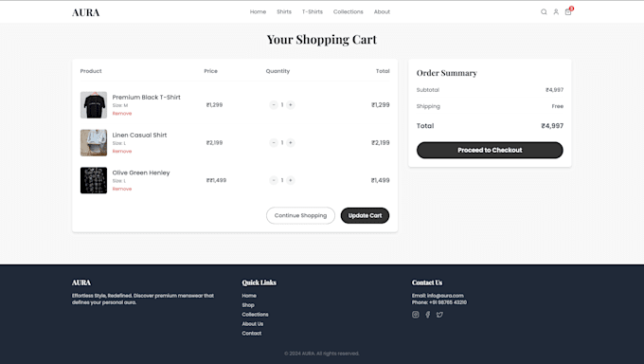Screen dimensions: 644x364
Task: Decrease quantity of Olive Green Henley
Action: (x=274, y=180)
